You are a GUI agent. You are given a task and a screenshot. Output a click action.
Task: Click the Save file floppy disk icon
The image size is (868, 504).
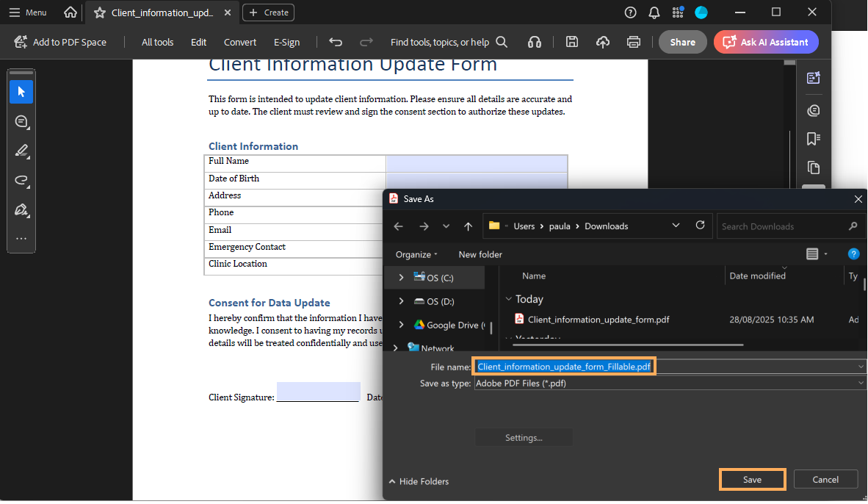[x=572, y=42]
